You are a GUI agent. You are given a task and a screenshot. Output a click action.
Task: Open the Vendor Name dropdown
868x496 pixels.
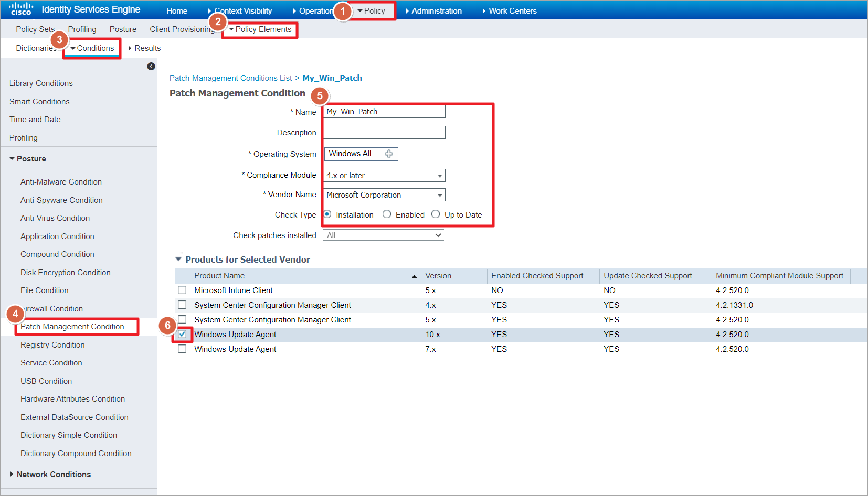pyautogui.click(x=384, y=195)
